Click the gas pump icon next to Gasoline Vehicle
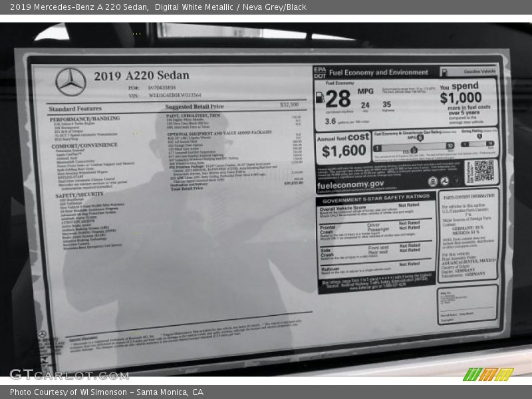 pyautogui.click(x=444, y=72)
